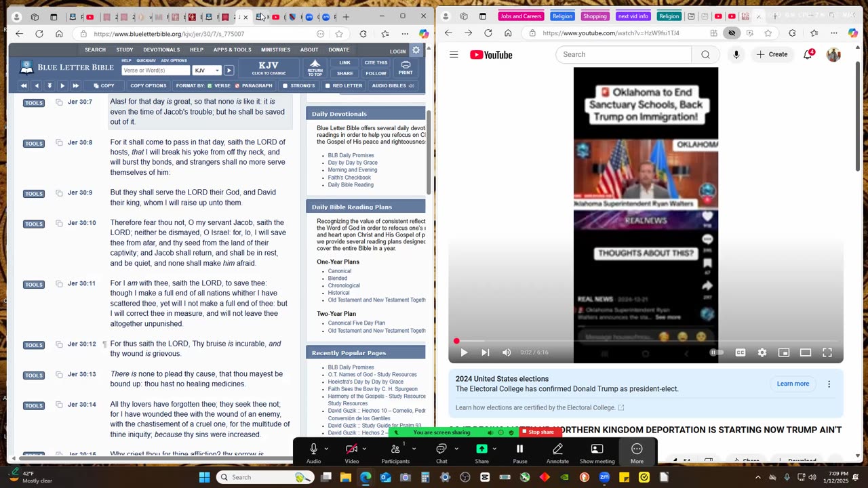
Task: Click Zoom Show meeting icon
Action: pos(597,449)
